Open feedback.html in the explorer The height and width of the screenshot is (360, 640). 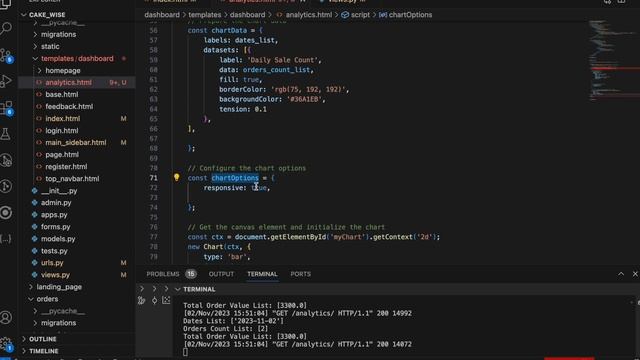[69, 107]
